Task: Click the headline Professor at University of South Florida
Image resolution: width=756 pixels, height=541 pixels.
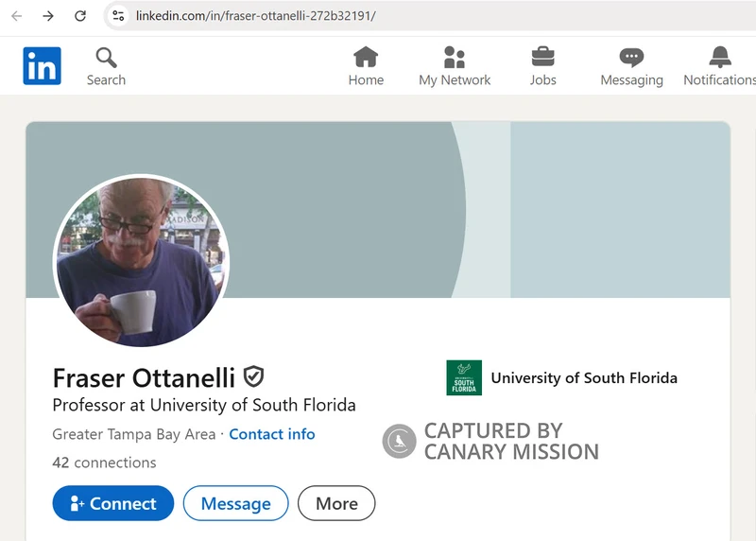Action: (204, 405)
